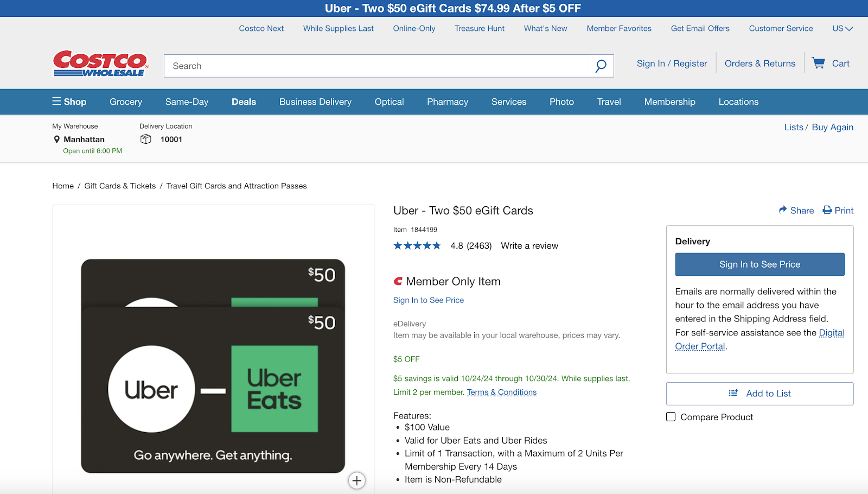868x494 pixels.
Task: Open While Supplies Last link
Action: pos(338,28)
